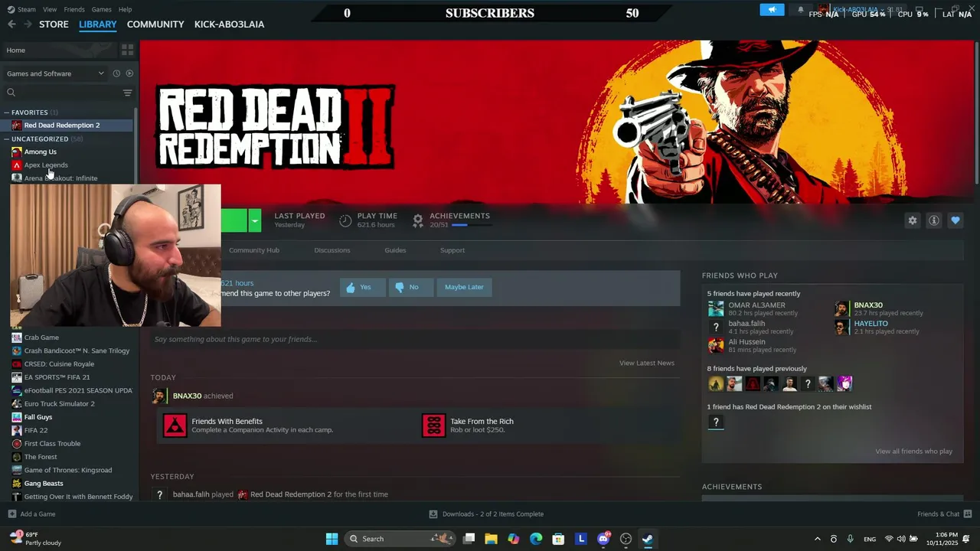The width and height of the screenshot is (980, 551).
Task: Open the Discussions tab
Action: 332,250
